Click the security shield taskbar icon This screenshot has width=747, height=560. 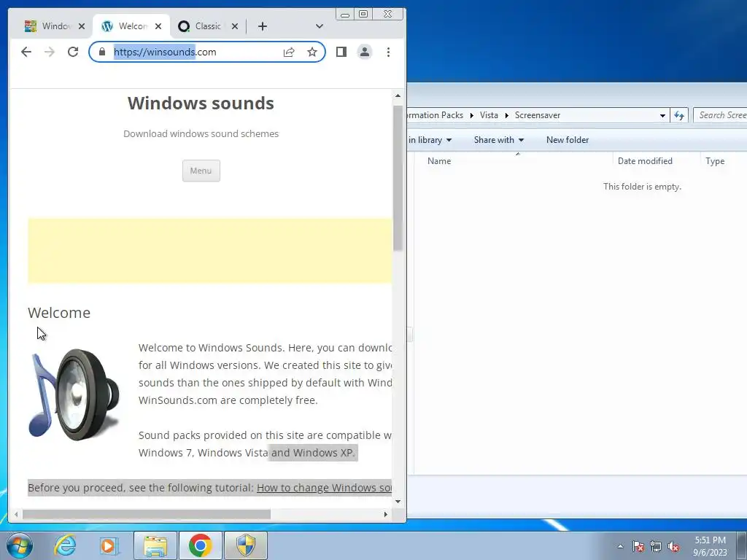point(246,545)
